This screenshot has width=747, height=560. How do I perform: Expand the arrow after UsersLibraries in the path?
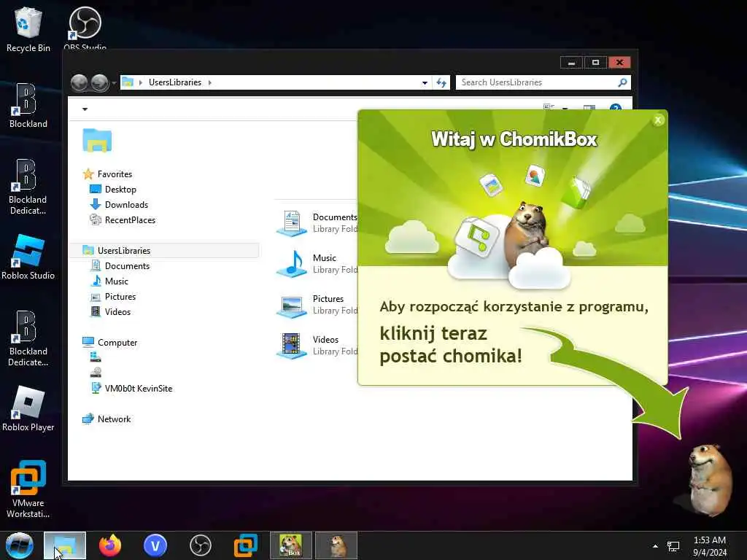tap(209, 83)
